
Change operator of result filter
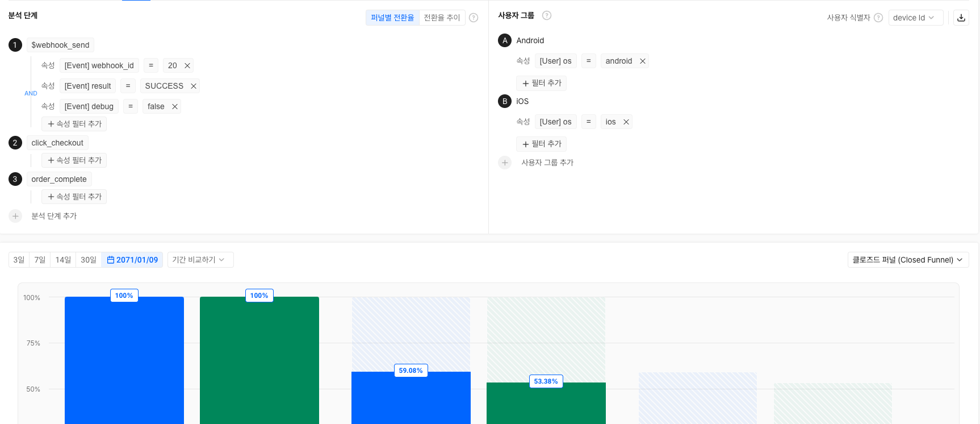128,86
